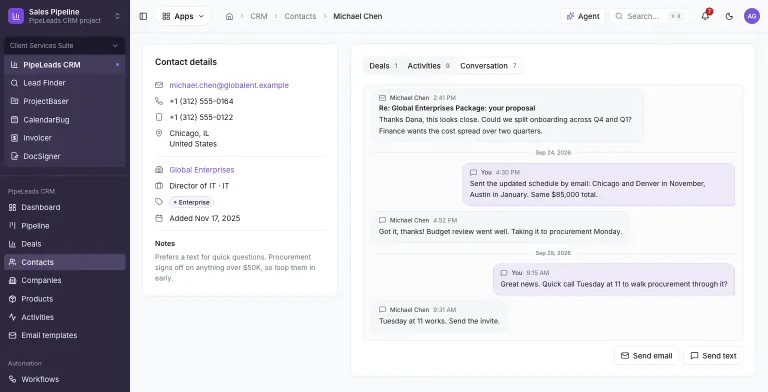Click the email envelope icon in contact details

click(x=159, y=85)
